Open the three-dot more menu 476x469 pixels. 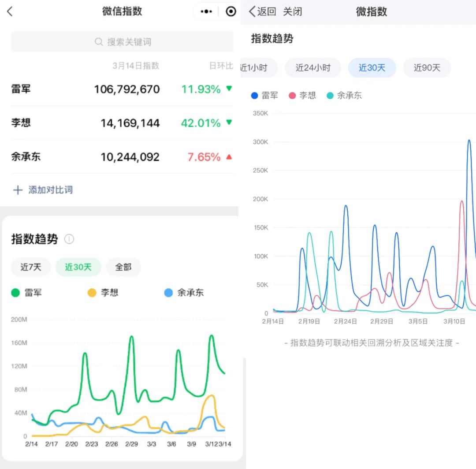(x=206, y=11)
